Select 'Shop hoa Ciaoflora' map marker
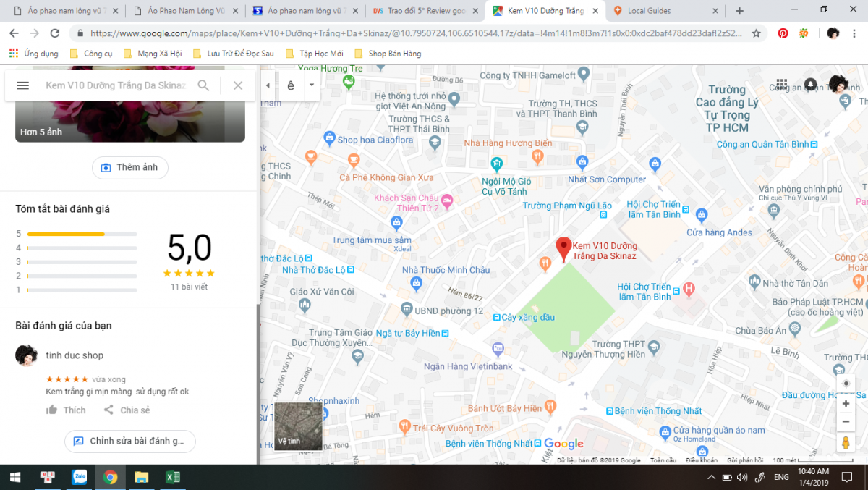The image size is (868, 490). pyautogui.click(x=330, y=138)
